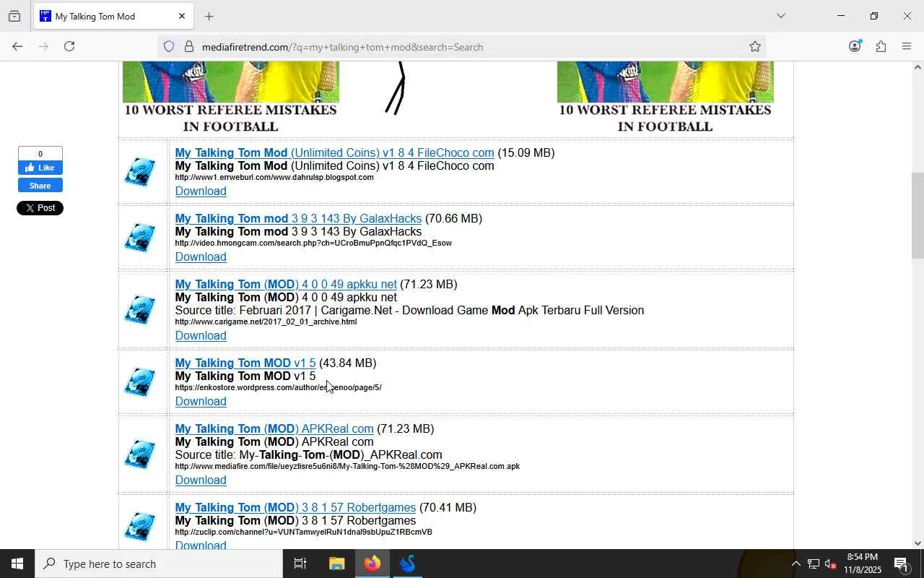Image resolution: width=924 pixels, height=578 pixels.
Task: Download the 3 8 1 57 Robertgames file
Action: click(201, 544)
